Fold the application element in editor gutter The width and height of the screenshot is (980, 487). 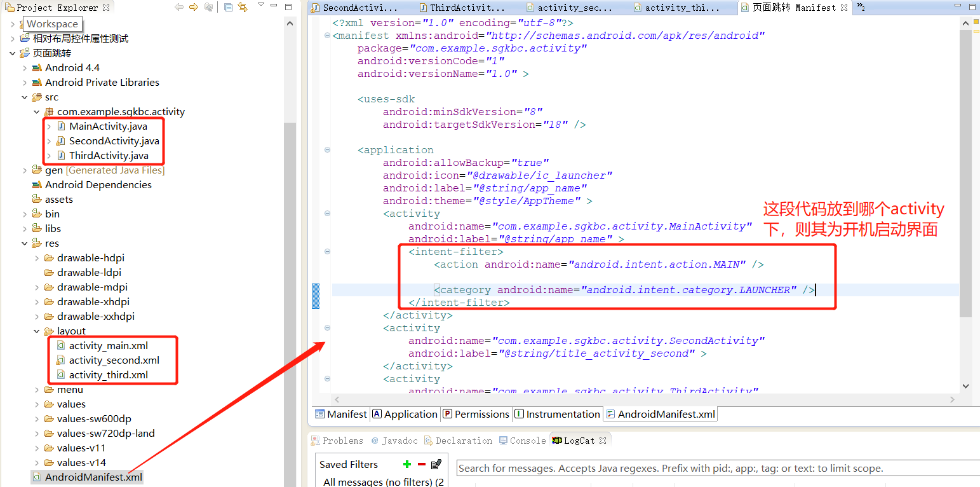click(326, 150)
